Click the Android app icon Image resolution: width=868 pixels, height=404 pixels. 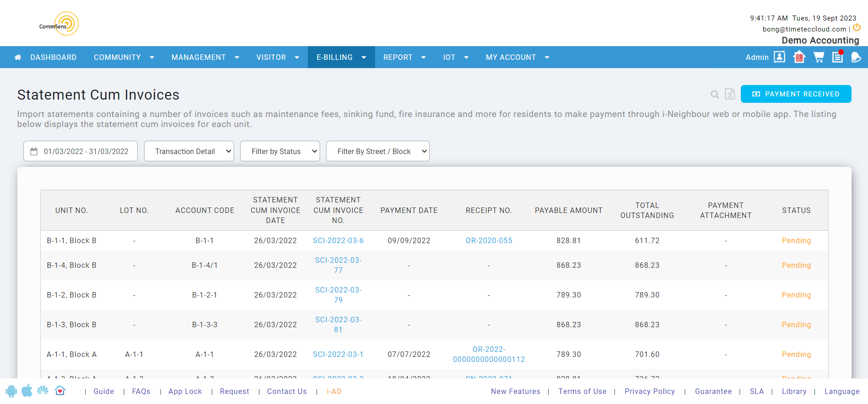pyautogui.click(x=11, y=391)
